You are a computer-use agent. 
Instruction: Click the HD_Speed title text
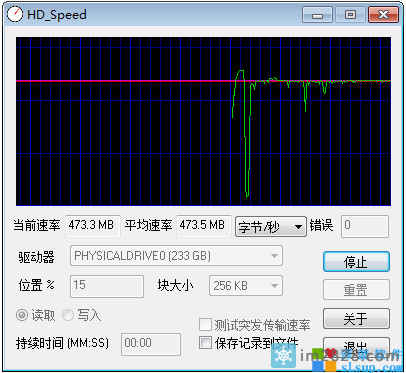tap(57, 15)
